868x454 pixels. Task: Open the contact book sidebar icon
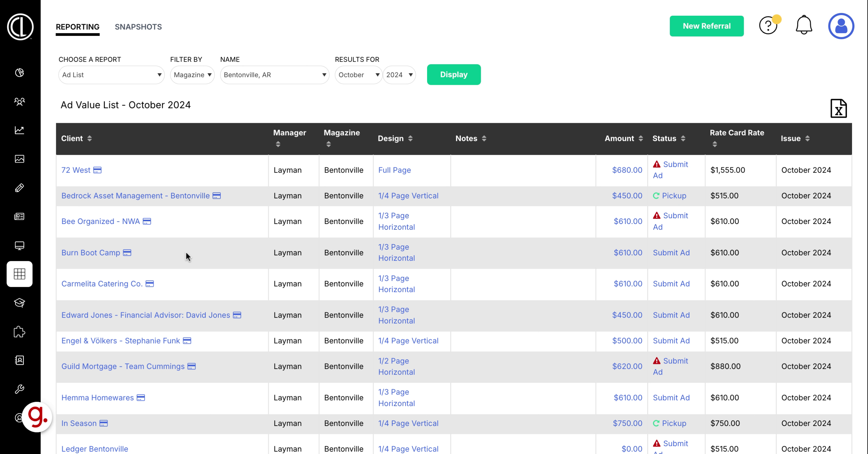click(20, 360)
